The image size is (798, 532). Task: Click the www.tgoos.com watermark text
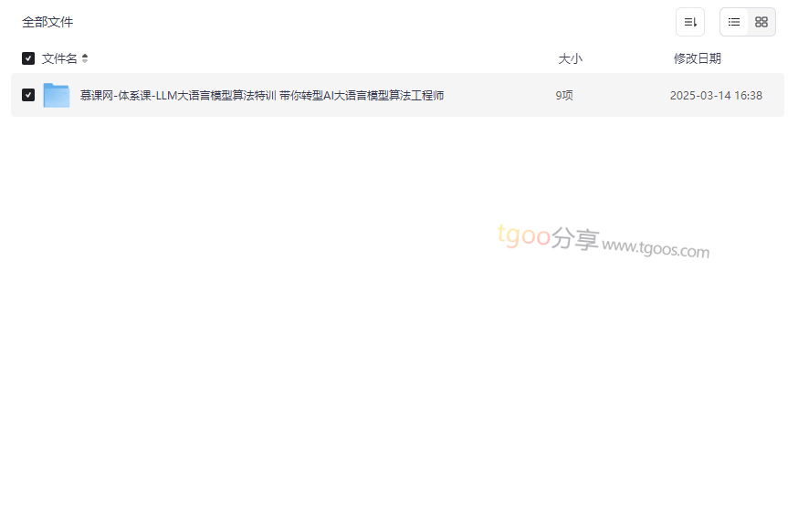click(656, 247)
